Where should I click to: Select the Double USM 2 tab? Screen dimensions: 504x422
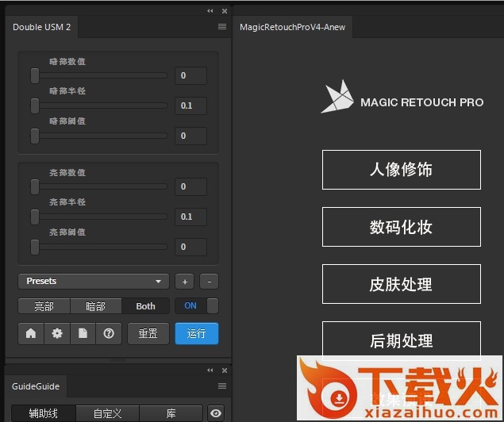click(41, 27)
